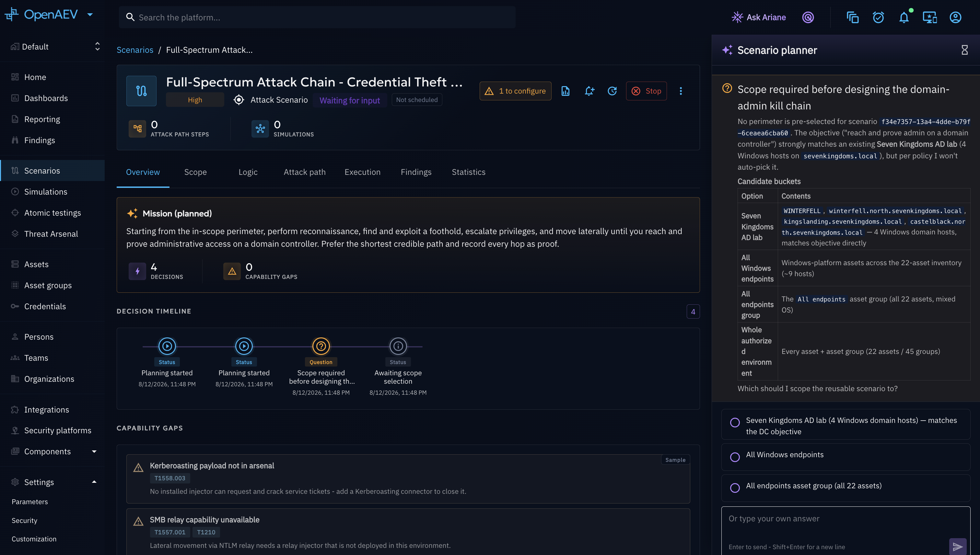Send the typed answer with arrow button
Image resolution: width=980 pixels, height=555 pixels.
tap(958, 547)
